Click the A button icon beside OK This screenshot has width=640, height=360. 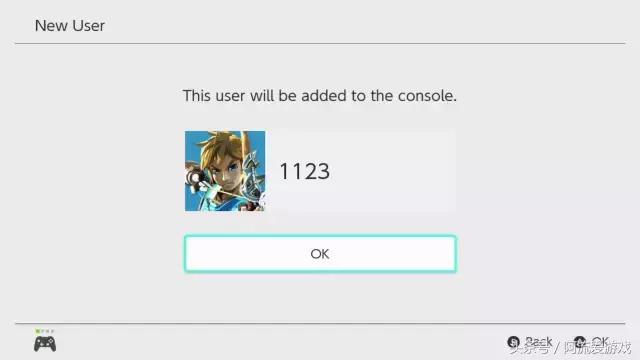(580, 342)
